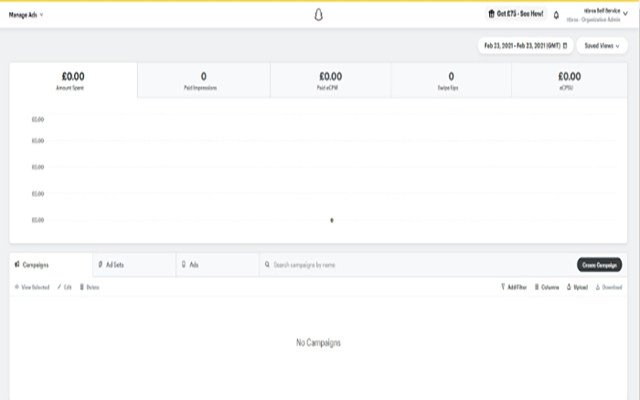Click the Upload icon
The width and height of the screenshot is (640, 400).
point(569,287)
